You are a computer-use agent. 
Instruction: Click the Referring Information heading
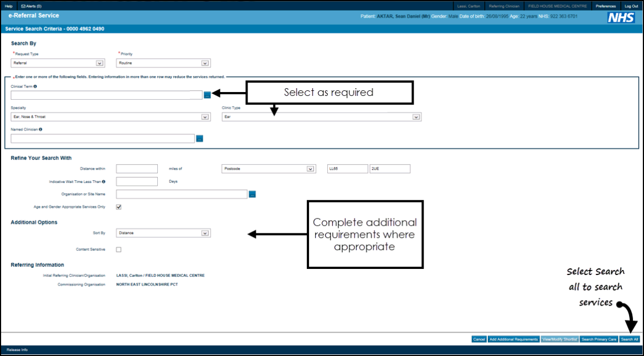pyautogui.click(x=37, y=265)
